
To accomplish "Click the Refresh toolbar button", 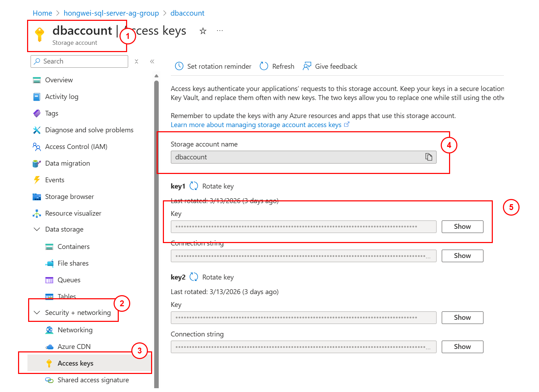I will coord(277,66).
